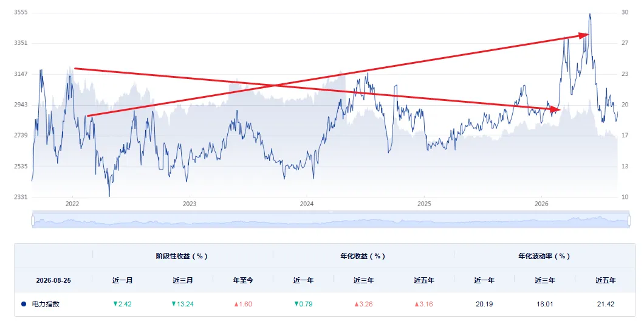
Task: Click the 2026 label on time axis
Action: [x=542, y=204]
